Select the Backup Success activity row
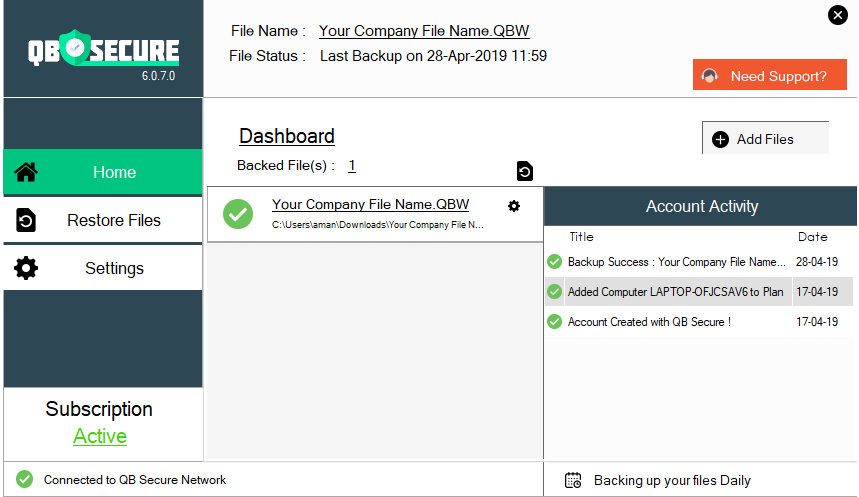Screen dimensions: 859x497 click(699, 262)
